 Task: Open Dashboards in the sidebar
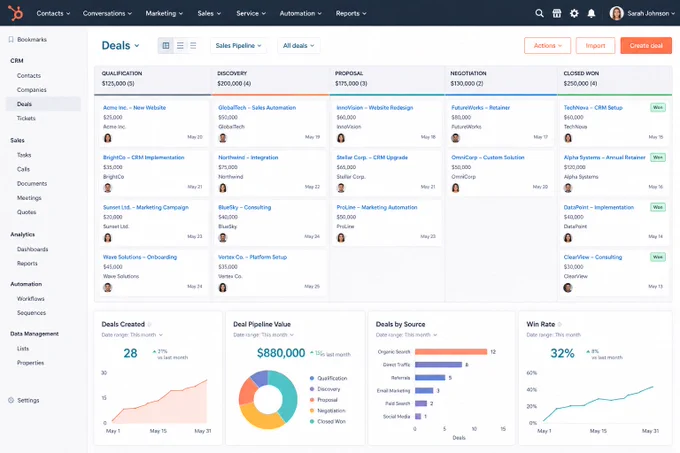coord(33,249)
